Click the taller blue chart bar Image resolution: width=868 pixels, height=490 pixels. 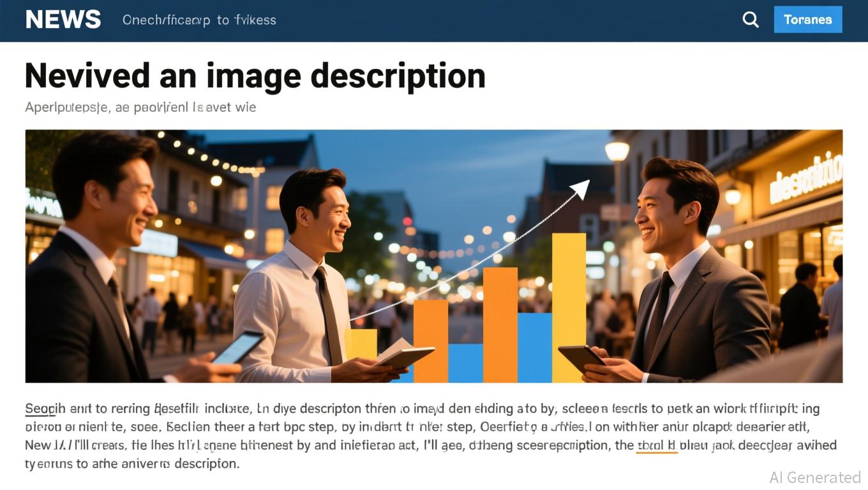[x=534, y=346]
